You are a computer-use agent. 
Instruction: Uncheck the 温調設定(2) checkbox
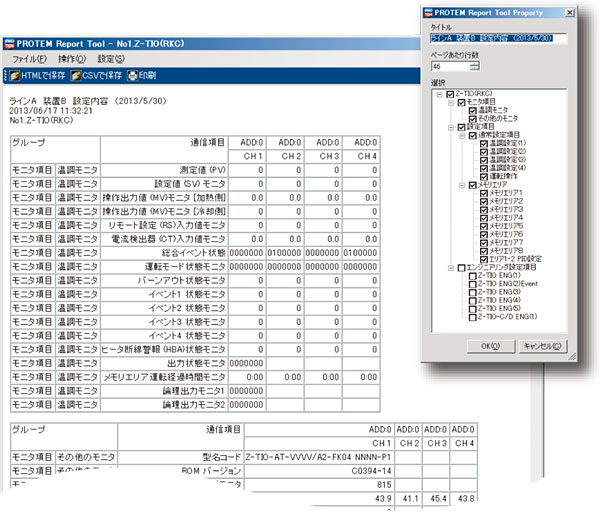tap(484, 152)
